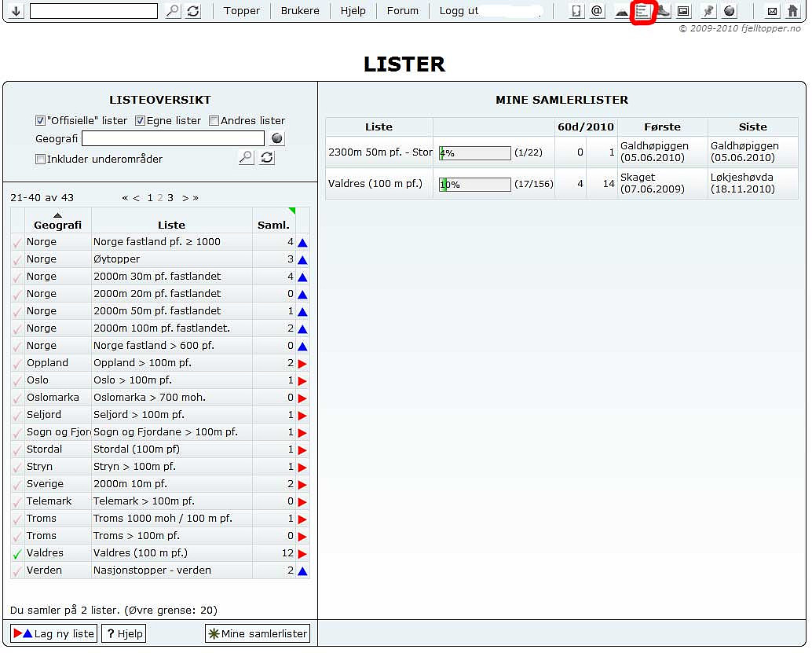Open the lists icon in the top toolbar
The height and width of the screenshot is (653, 812).
(x=642, y=11)
